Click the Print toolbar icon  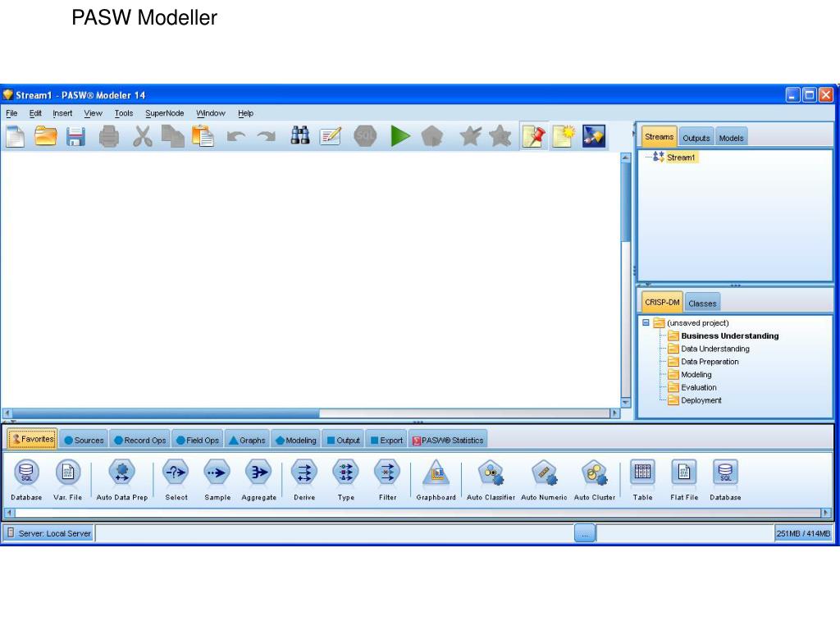coord(109,137)
